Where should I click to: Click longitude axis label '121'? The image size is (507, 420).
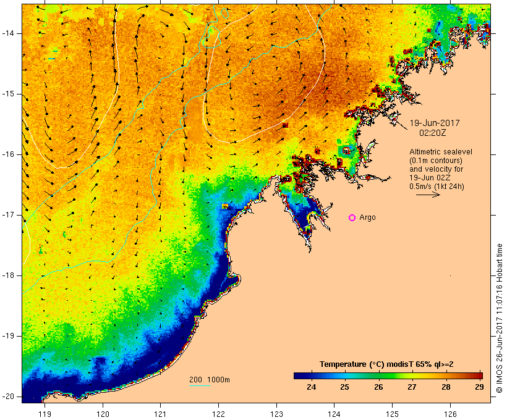(x=160, y=414)
